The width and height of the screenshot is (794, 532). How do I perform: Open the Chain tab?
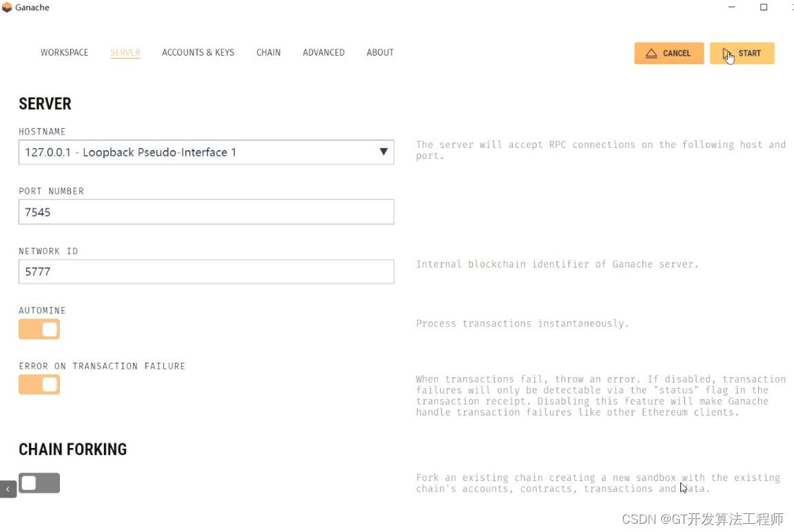tap(269, 52)
